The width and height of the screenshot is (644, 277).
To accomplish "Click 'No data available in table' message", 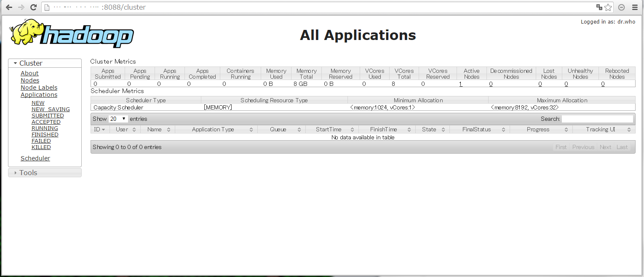I will (363, 137).
